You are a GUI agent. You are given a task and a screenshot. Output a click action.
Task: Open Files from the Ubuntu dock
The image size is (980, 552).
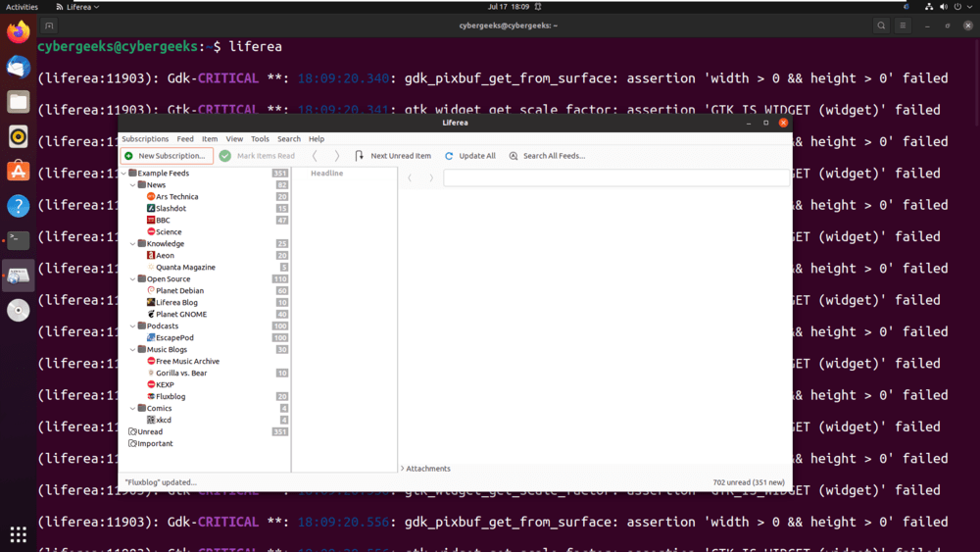click(x=18, y=102)
